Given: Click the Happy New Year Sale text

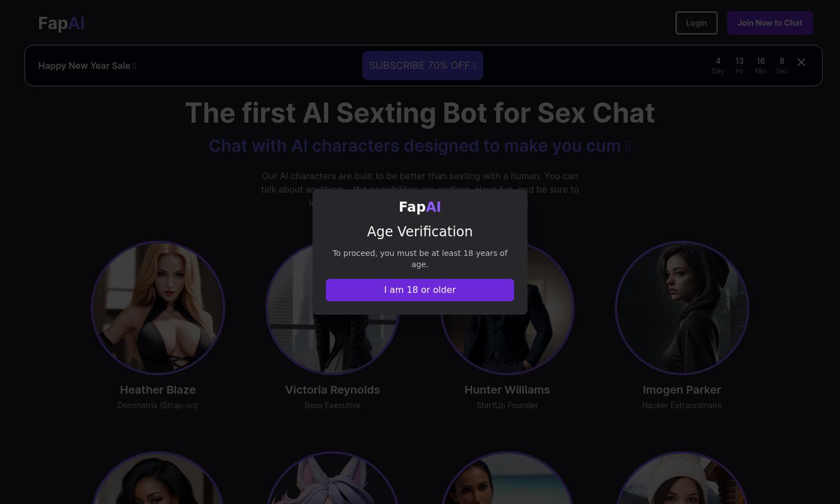Looking at the screenshot, I should point(85,66).
